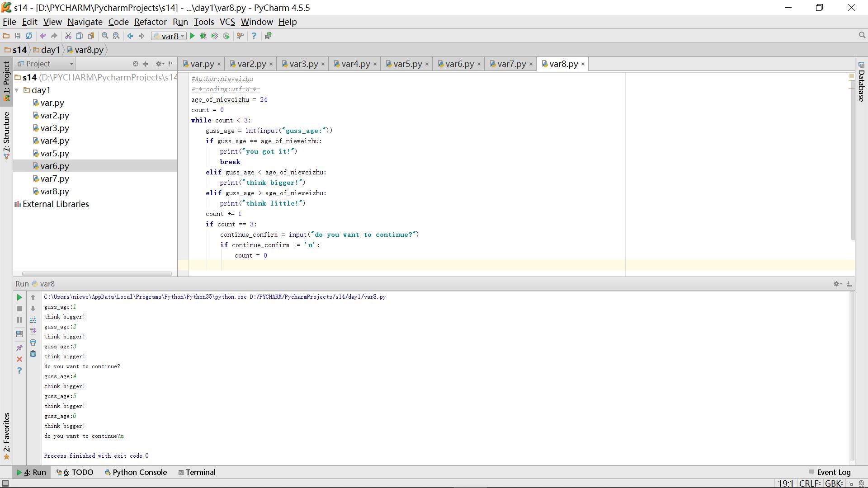
Task: Open the 6: TODO tool window
Action: (75, 472)
